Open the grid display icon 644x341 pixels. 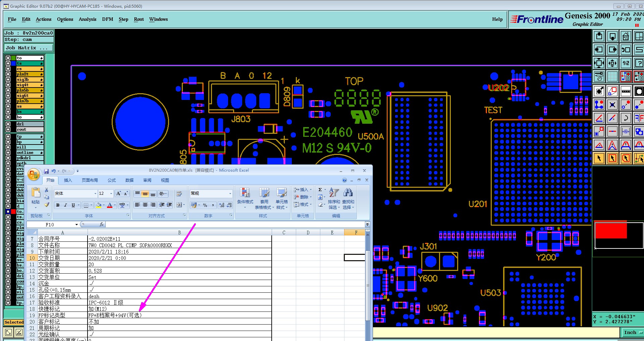pyautogui.click(x=612, y=76)
